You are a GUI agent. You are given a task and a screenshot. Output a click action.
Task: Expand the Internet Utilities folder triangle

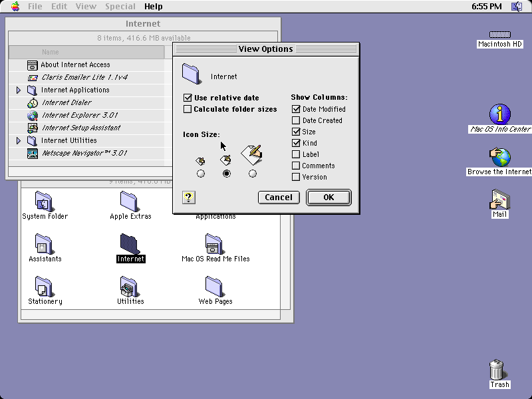(19, 140)
